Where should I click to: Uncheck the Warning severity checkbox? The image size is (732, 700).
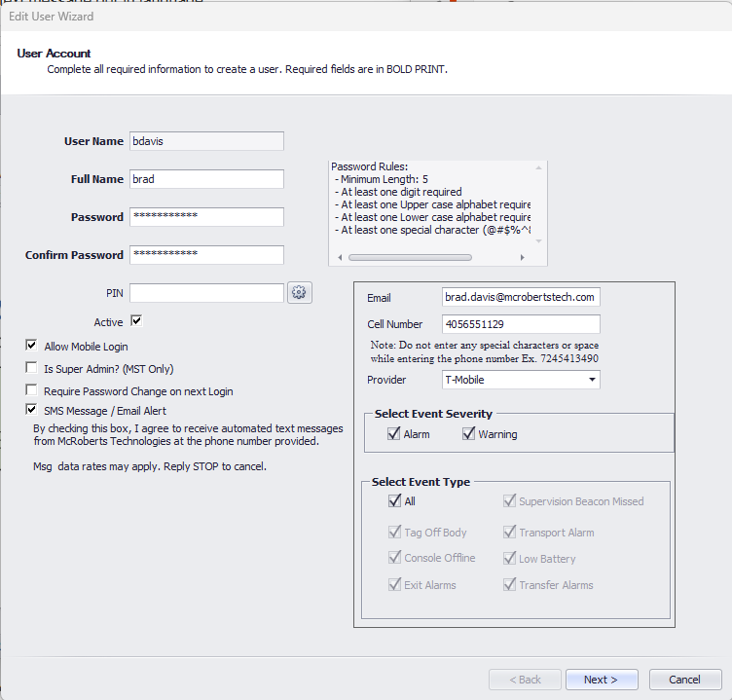(x=468, y=434)
